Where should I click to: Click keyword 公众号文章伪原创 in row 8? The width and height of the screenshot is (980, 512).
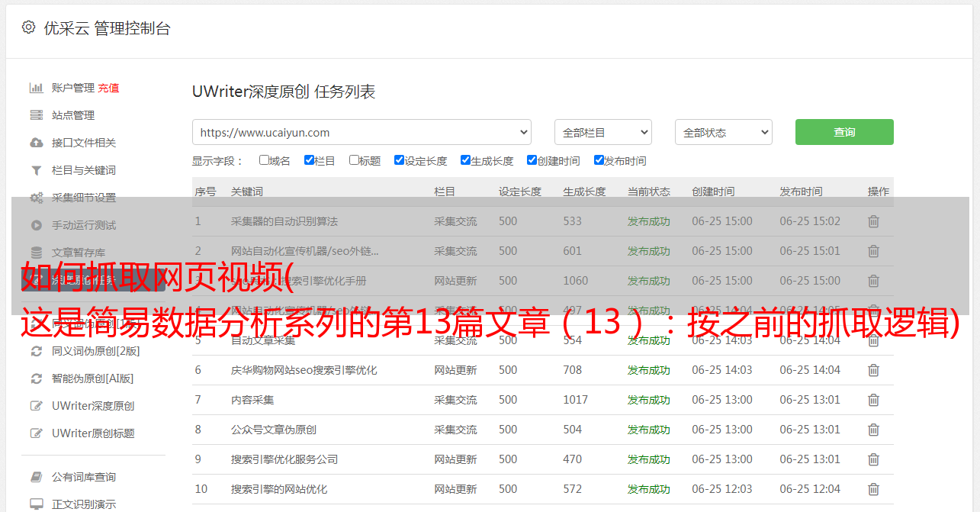coord(273,430)
